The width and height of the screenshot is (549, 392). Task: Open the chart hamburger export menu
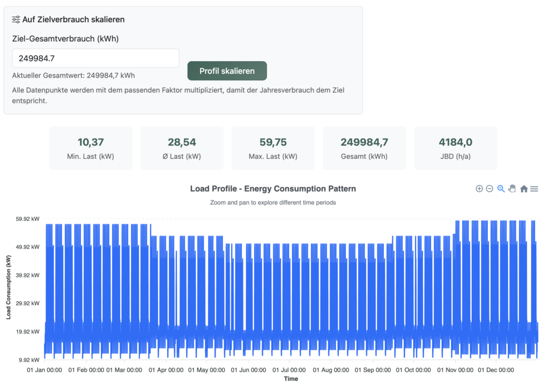[534, 189]
